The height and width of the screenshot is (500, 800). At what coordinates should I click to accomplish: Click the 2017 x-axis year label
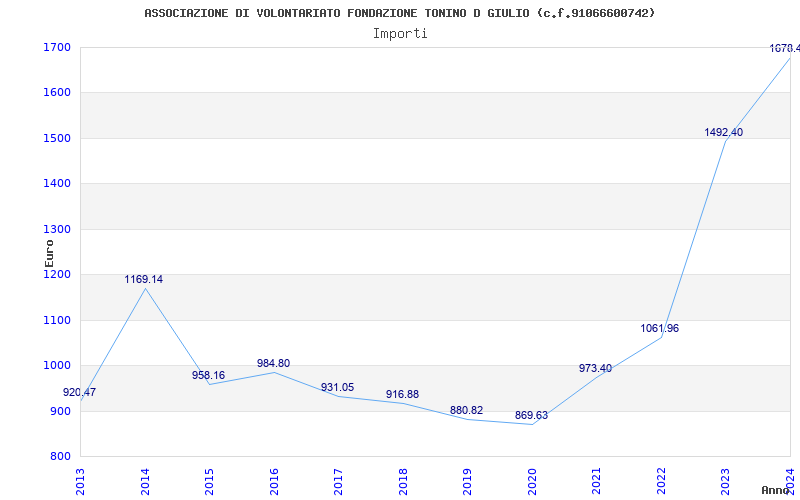click(338, 481)
